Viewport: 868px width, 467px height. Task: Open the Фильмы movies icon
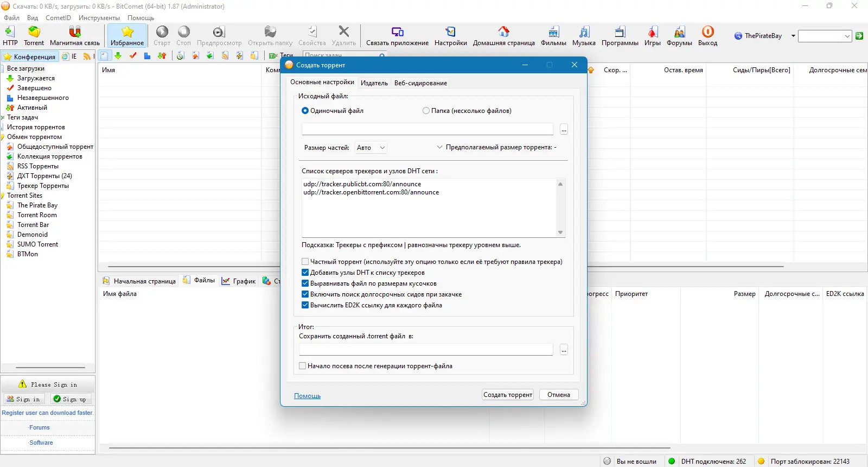[x=553, y=36]
